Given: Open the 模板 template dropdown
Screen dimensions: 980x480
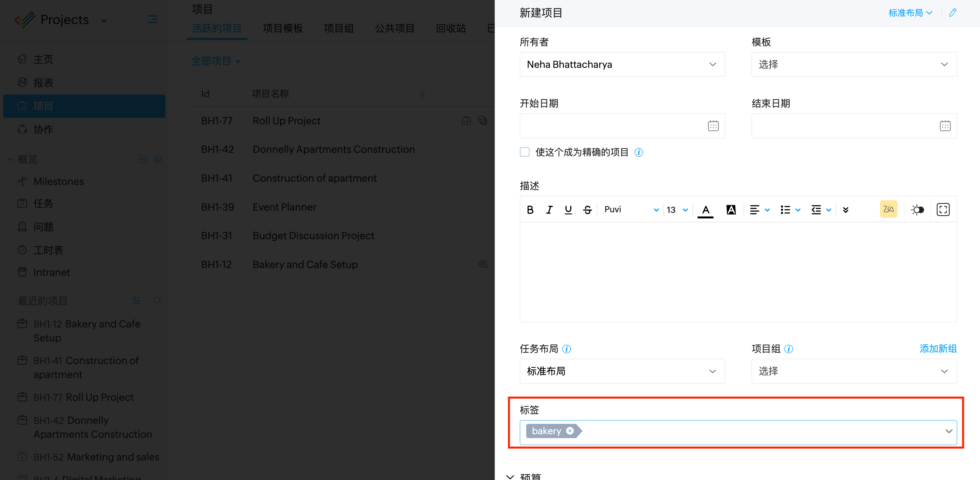Looking at the screenshot, I should pyautogui.click(x=854, y=65).
